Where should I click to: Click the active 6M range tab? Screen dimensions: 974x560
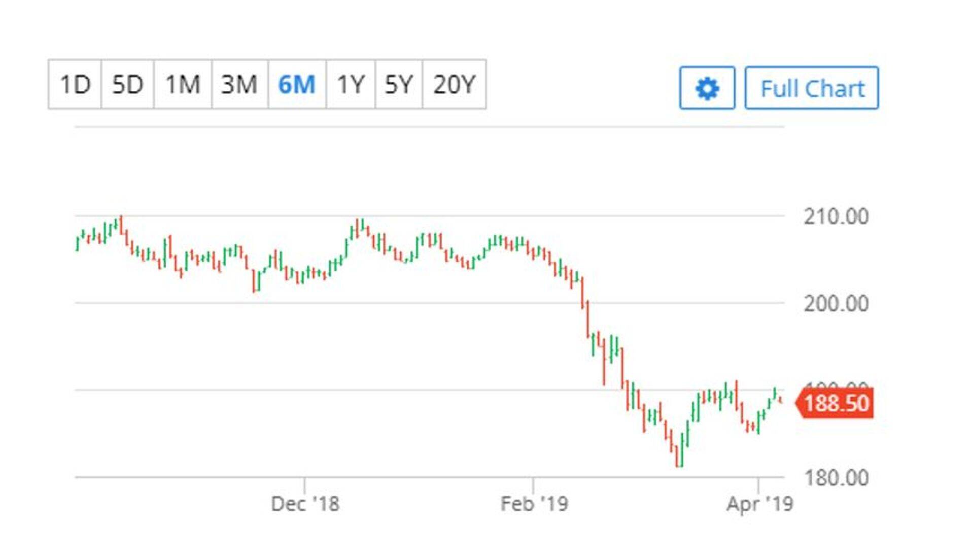click(297, 84)
